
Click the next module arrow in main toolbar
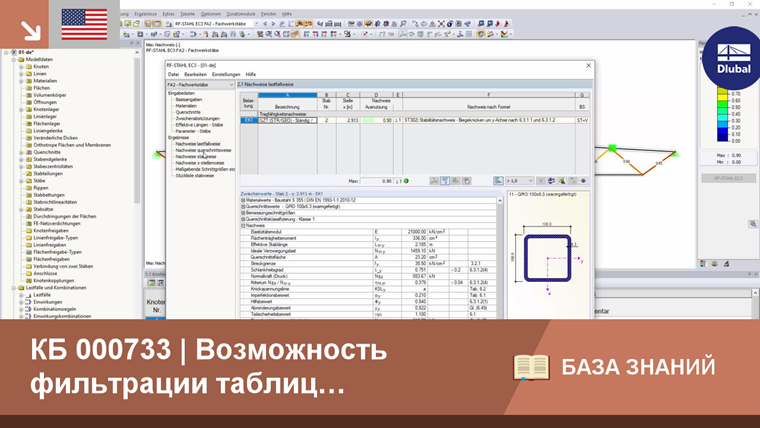273,24
